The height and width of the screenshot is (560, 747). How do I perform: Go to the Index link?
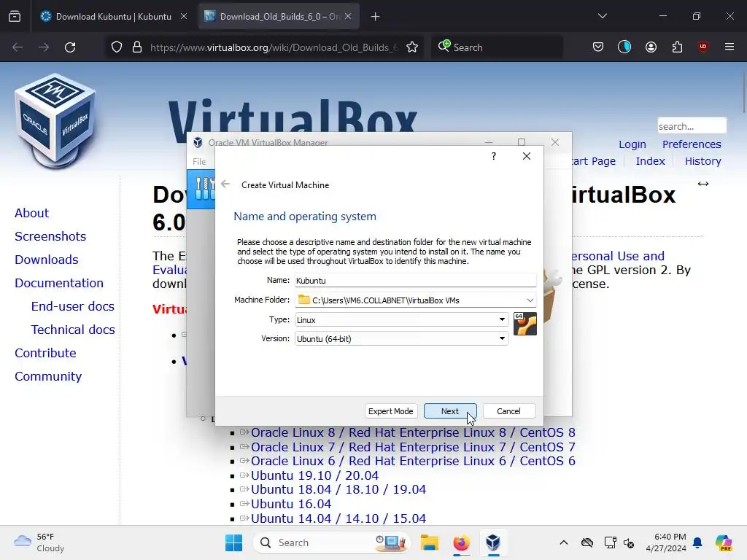(650, 161)
